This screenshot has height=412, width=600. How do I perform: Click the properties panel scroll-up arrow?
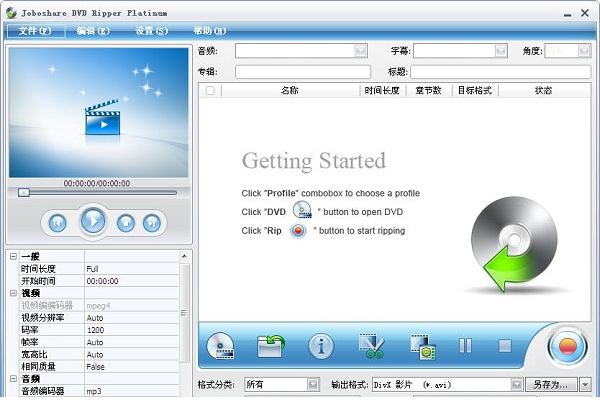tap(184, 256)
